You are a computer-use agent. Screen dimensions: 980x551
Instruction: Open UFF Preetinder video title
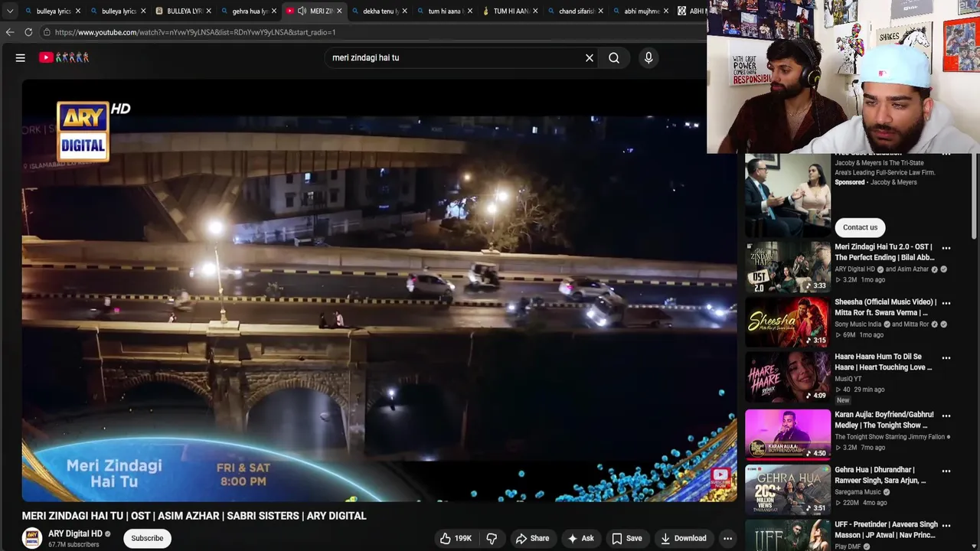pos(886,530)
